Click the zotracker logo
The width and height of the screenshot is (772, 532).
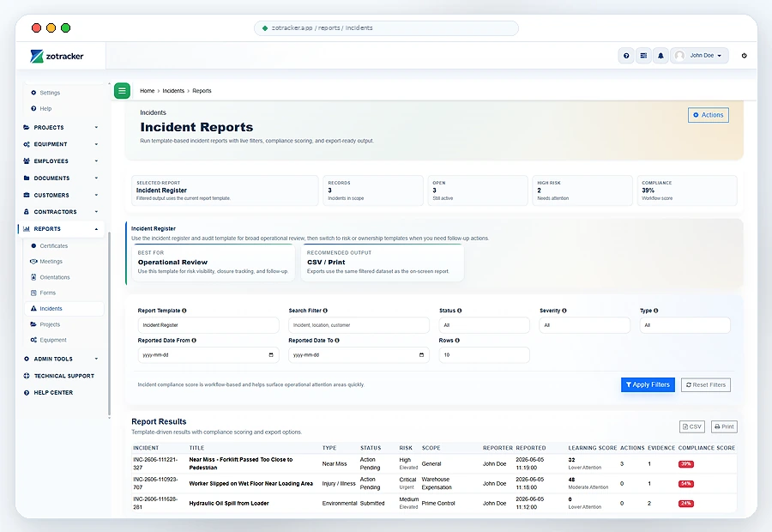tap(57, 56)
